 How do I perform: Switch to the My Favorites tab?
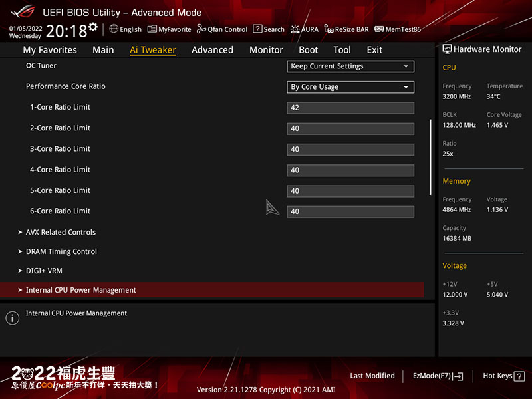50,50
